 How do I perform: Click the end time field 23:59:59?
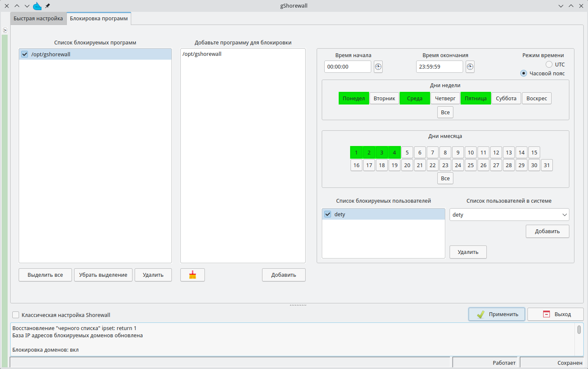click(x=439, y=67)
